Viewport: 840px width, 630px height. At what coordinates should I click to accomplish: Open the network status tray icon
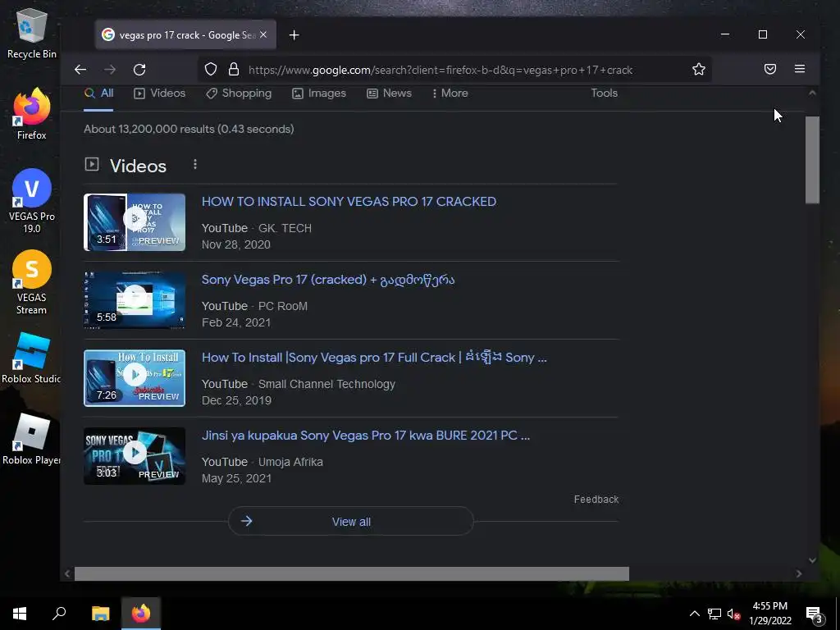pos(714,614)
